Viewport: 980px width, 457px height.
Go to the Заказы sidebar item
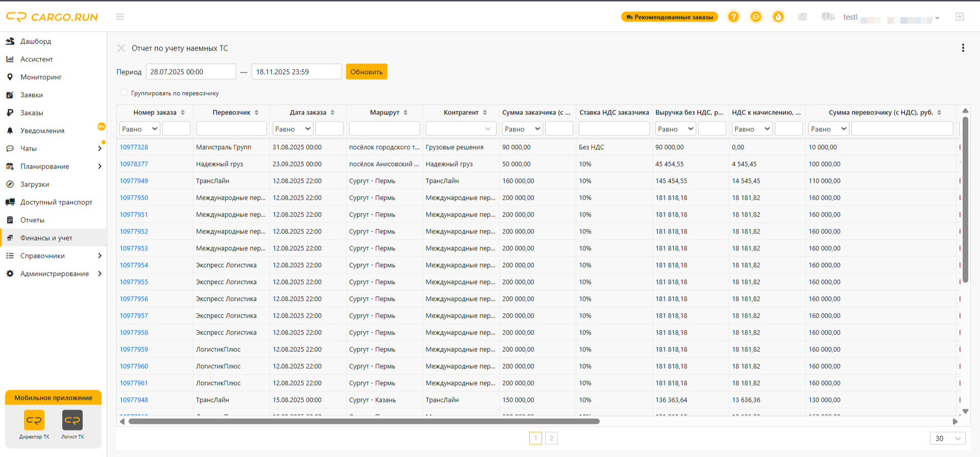coord(32,113)
